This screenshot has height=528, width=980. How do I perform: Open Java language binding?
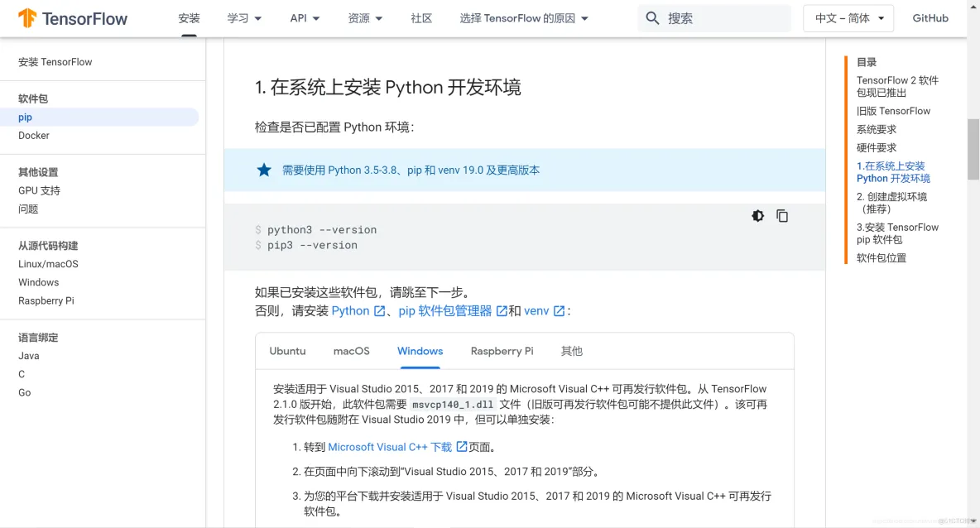pos(29,356)
